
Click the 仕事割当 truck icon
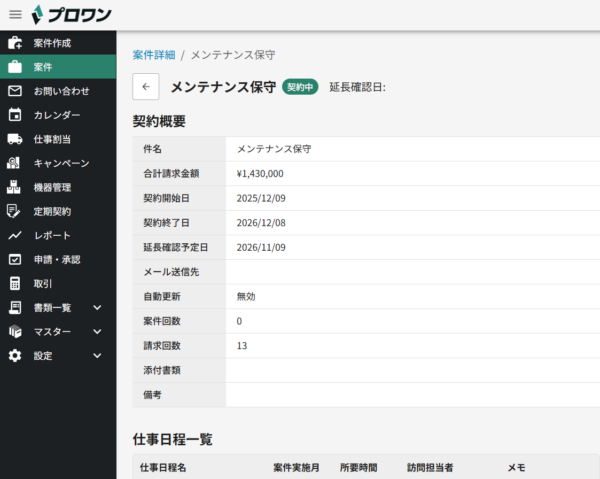pyautogui.click(x=15, y=139)
